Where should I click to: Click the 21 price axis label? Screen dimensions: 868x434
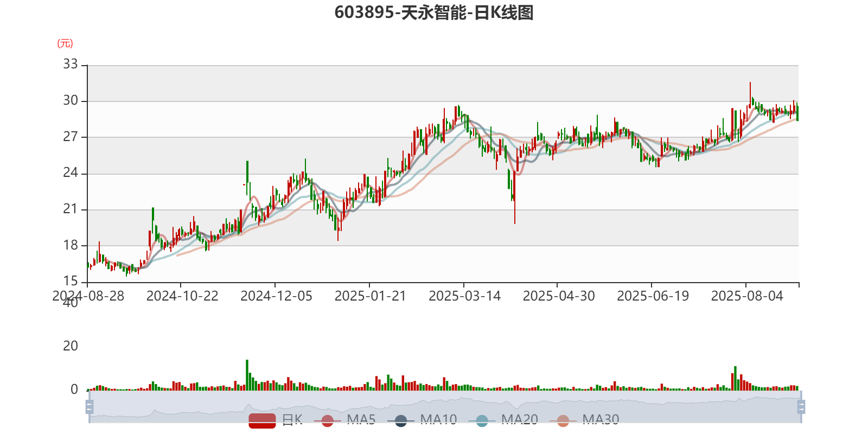pos(71,208)
